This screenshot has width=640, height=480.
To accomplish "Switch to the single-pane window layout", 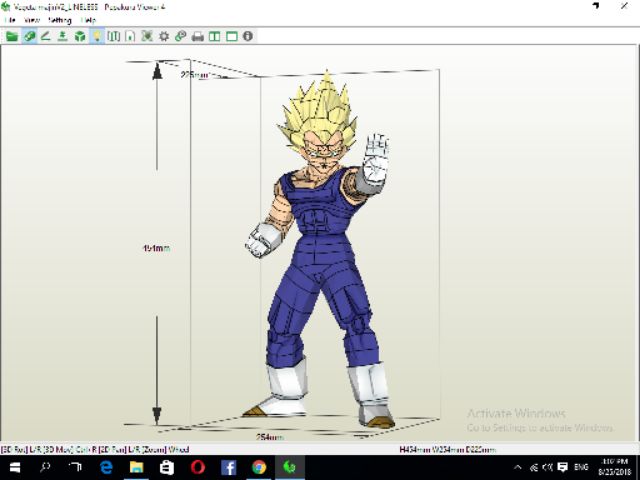I will pos(232,36).
